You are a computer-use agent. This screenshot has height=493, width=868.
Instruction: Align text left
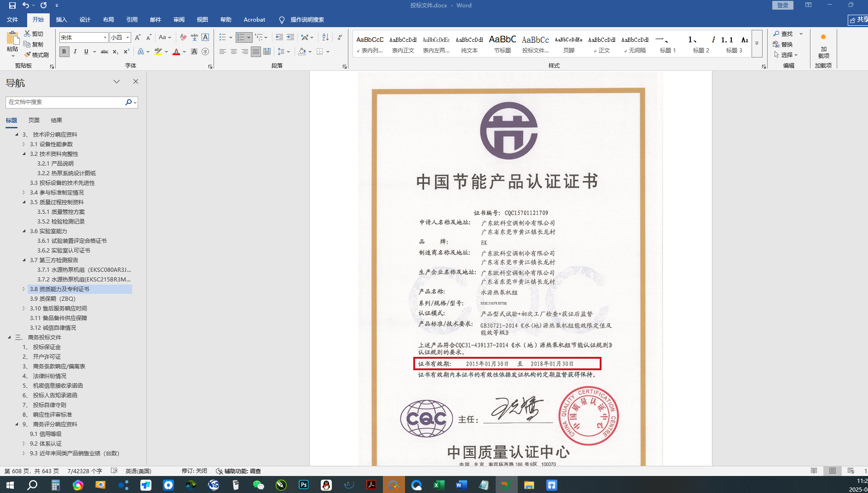(x=223, y=52)
